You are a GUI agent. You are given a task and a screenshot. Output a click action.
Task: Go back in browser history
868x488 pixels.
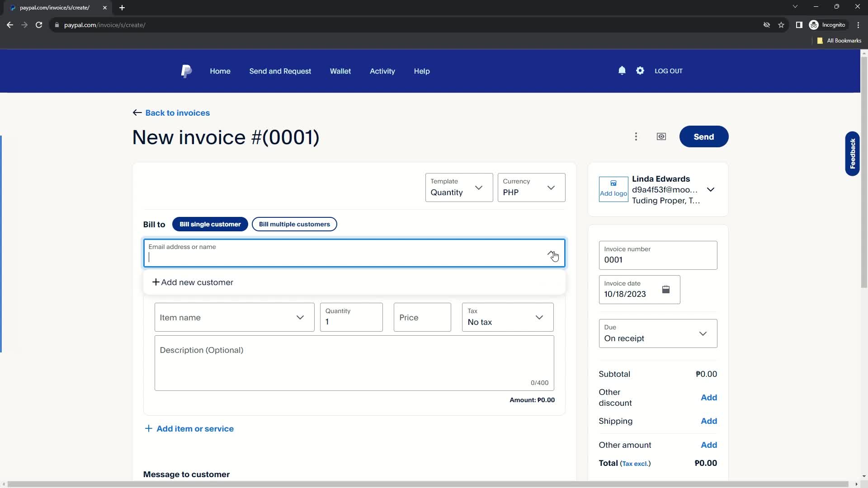(x=10, y=25)
